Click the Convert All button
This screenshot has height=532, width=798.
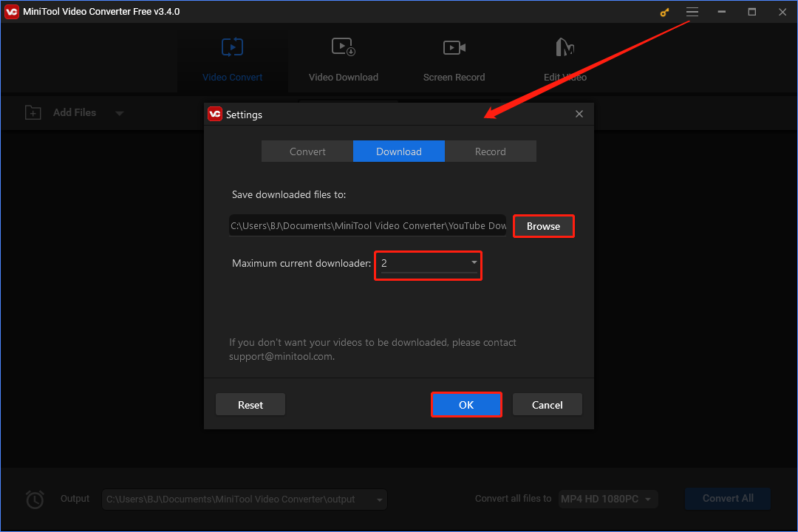coord(728,499)
